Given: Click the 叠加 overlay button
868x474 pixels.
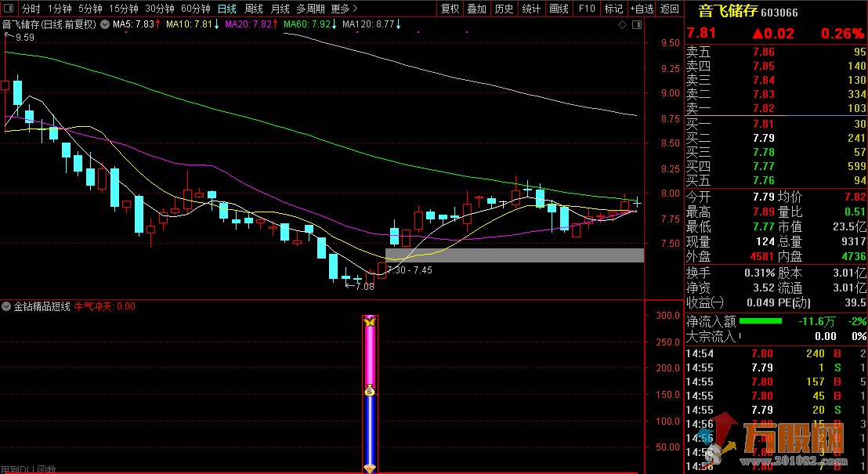Looking at the screenshot, I should pos(476,9).
